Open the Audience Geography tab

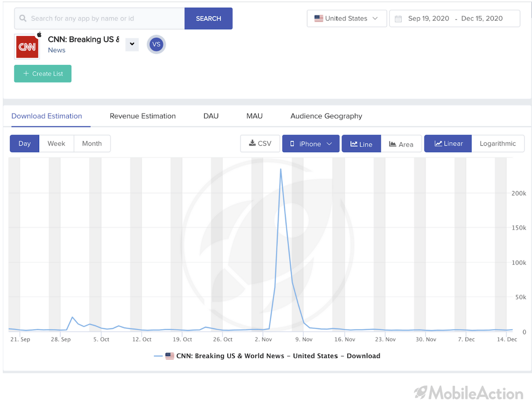click(326, 116)
